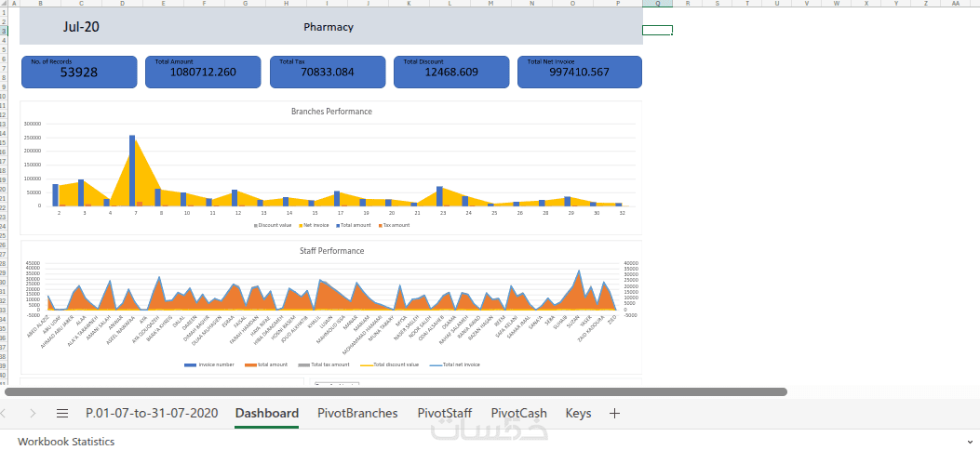Select the Staff Performance chart title

coord(331,251)
